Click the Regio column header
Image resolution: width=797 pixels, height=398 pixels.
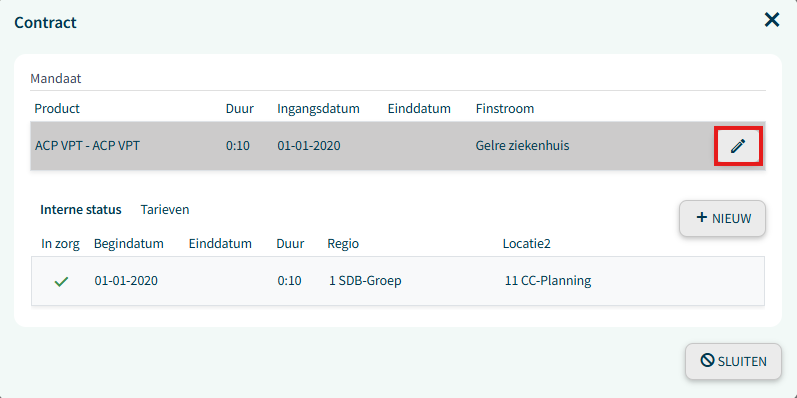click(x=343, y=243)
